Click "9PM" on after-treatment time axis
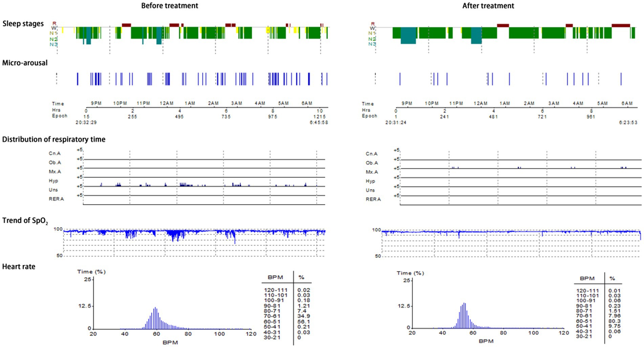The width and height of the screenshot is (644, 348). pos(407,103)
